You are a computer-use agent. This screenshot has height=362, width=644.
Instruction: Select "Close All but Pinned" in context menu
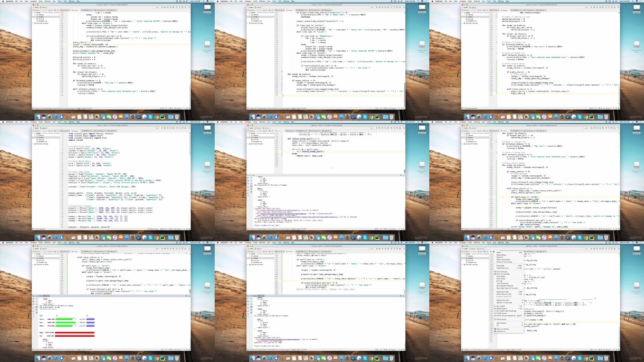[x=509, y=262]
